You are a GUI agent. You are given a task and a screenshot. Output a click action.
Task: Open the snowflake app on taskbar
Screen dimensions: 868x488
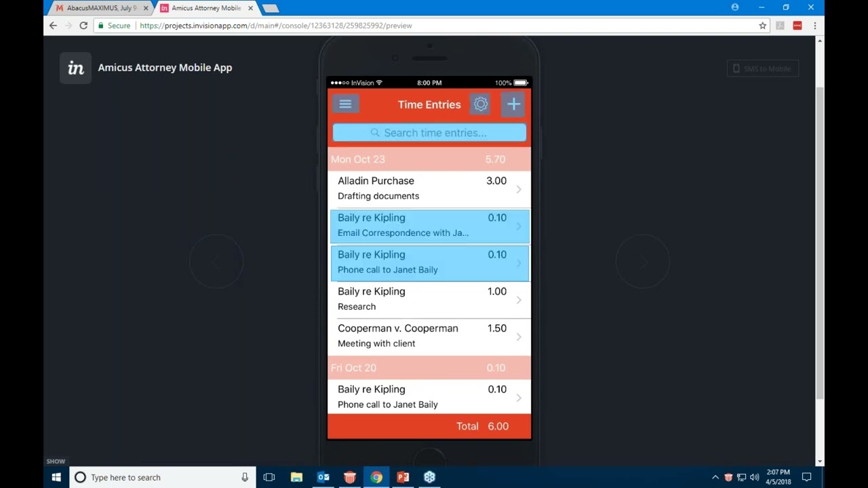(429, 477)
